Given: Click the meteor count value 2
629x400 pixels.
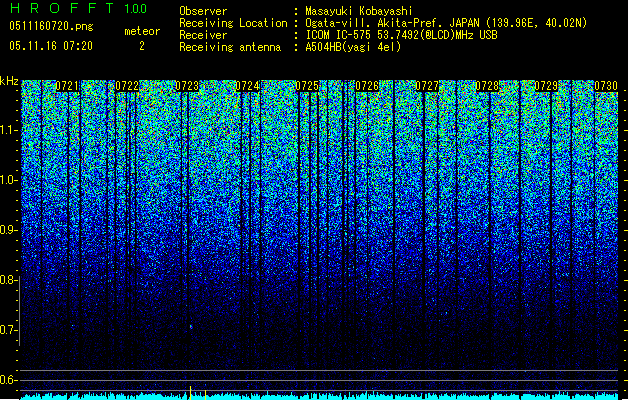Looking at the screenshot, I should pyautogui.click(x=142, y=46).
